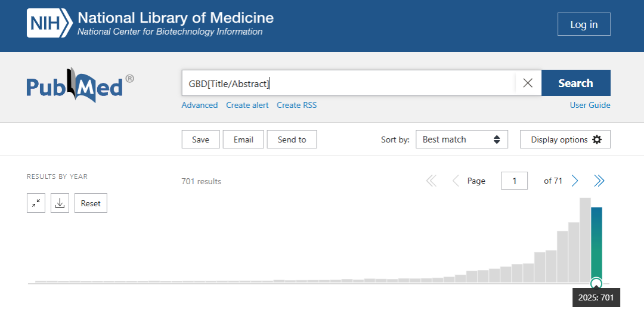
Task: Collapse the results by year chart
Action: [36, 203]
